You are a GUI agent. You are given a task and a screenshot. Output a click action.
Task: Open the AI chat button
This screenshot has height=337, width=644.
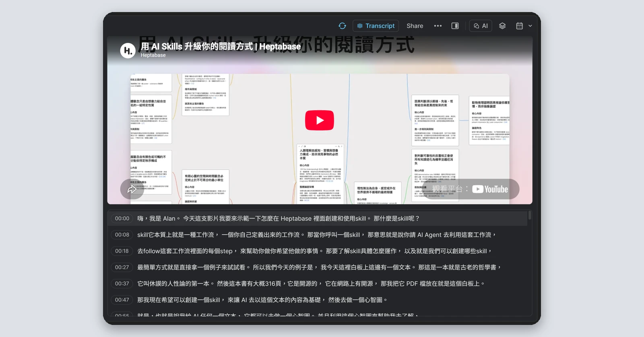pyautogui.click(x=481, y=26)
